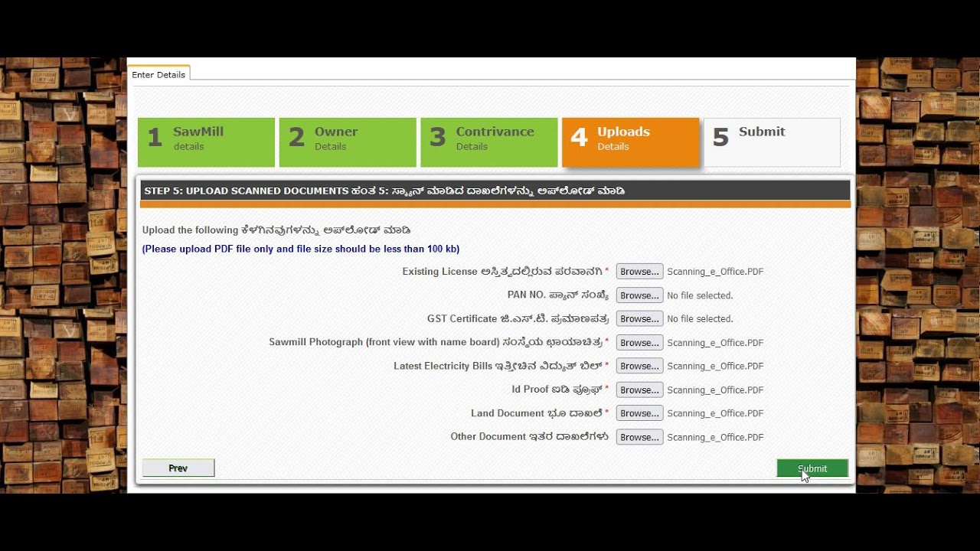Browse file for Existing License
Viewport: 980px width, 551px height.
[639, 272]
